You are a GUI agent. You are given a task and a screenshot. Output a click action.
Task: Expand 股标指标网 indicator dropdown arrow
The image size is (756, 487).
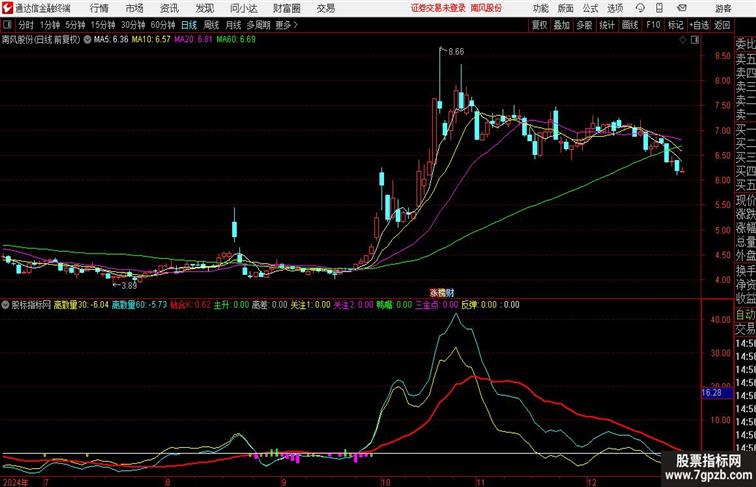coord(5,305)
